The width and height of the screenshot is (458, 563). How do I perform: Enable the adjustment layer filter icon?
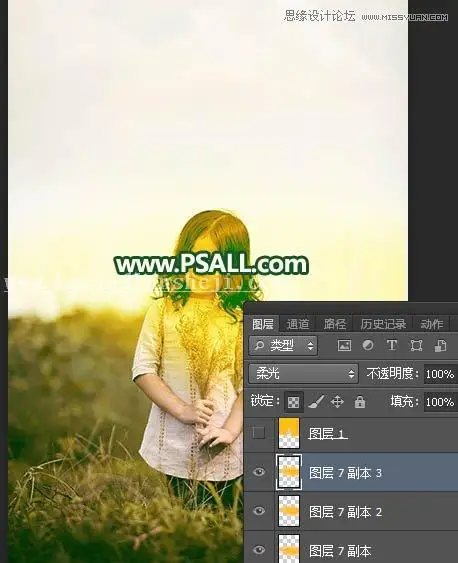[368, 346]
